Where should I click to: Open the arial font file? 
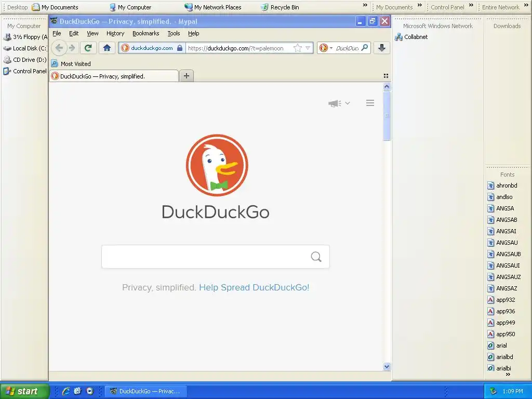click(x=497, y=345)
